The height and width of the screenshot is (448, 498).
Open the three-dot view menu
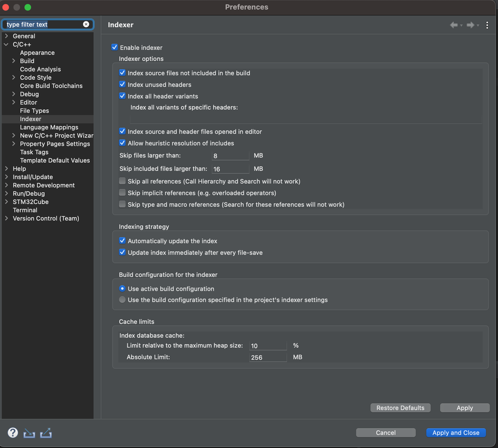click(x=487, y=25)
